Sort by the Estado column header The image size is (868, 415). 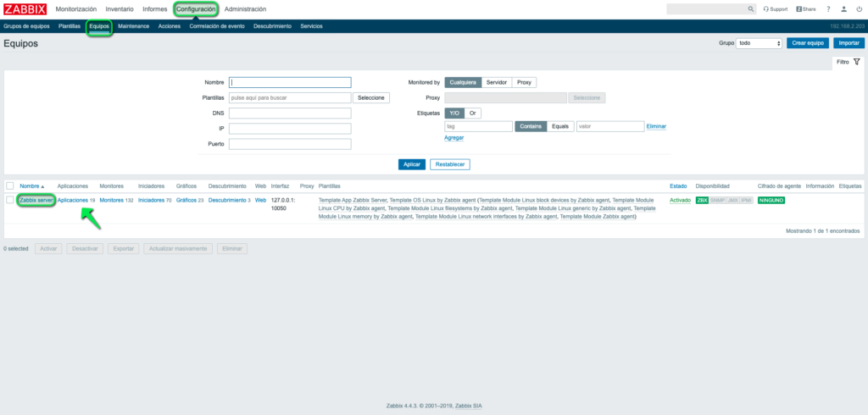click(677, 186)
